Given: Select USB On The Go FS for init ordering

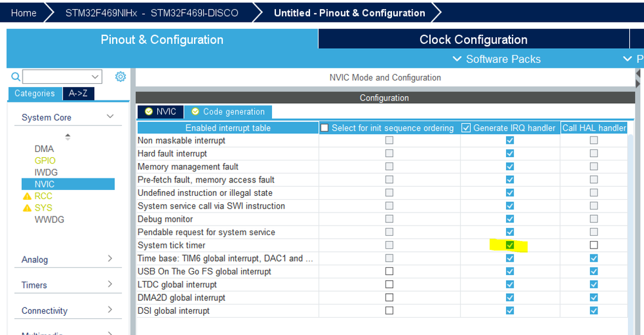Looking at the screenshot, I should click(x=389, y=271).
